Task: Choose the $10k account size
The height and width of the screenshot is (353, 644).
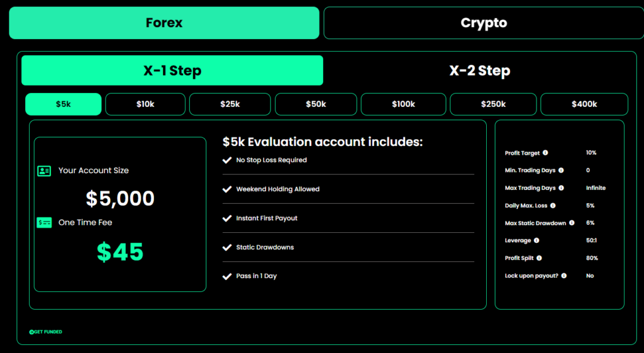Action: coord(145,104)
